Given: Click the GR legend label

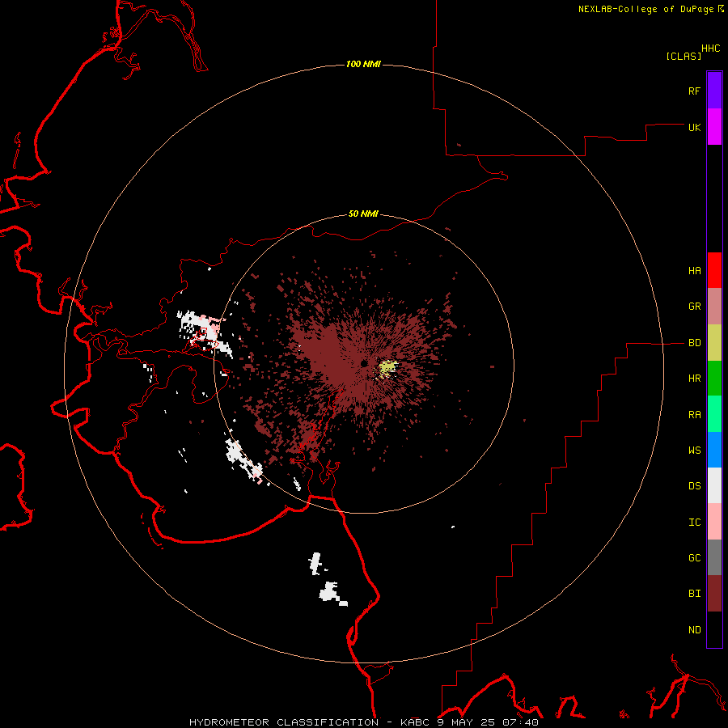Looking at the screenshot, I should [x=694, y=307].
